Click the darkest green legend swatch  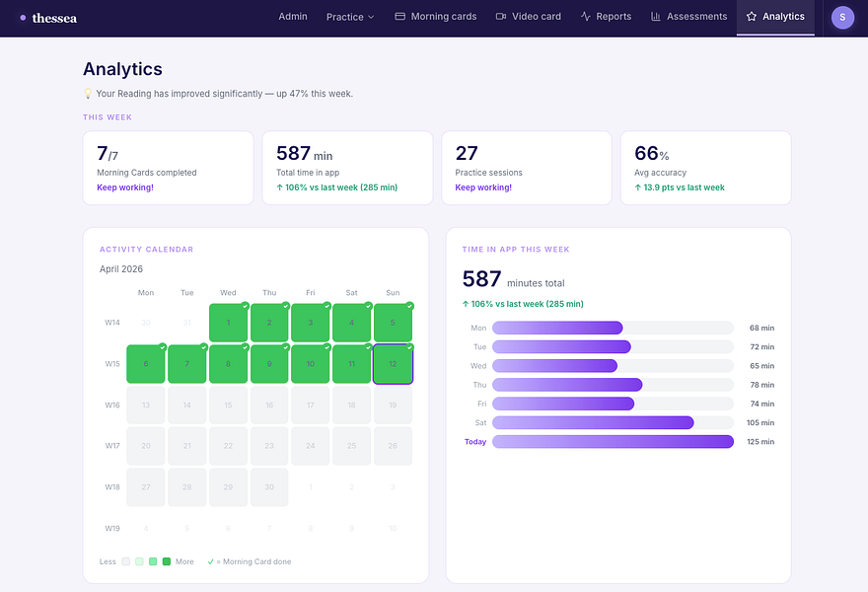click(x=167, y=561)
